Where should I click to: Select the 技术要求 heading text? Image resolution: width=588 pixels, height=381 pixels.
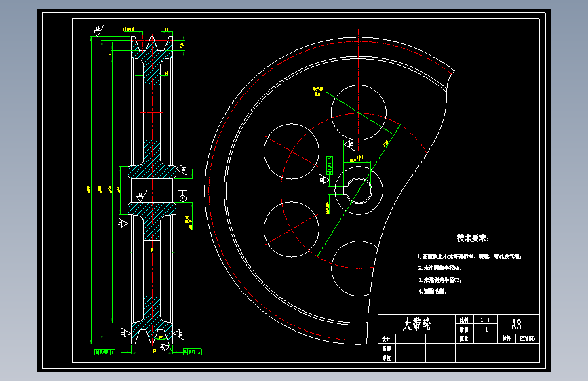[473, 238]
